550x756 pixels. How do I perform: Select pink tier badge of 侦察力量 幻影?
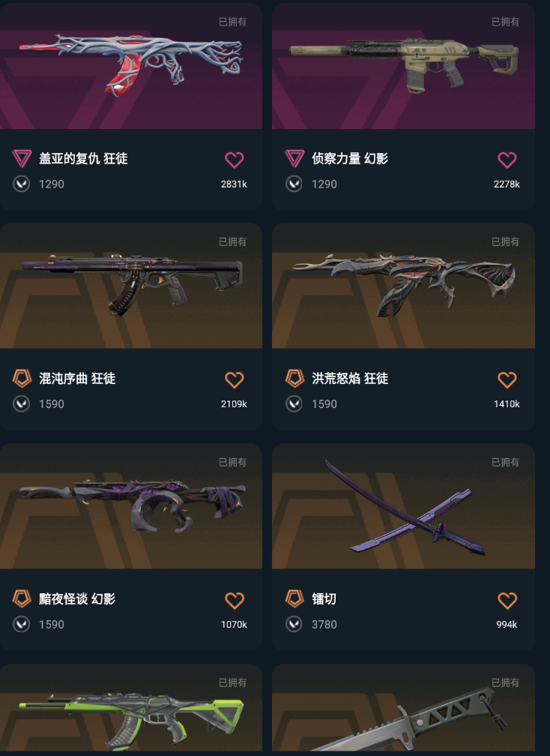pyautogui.click(x=294, y=158)
